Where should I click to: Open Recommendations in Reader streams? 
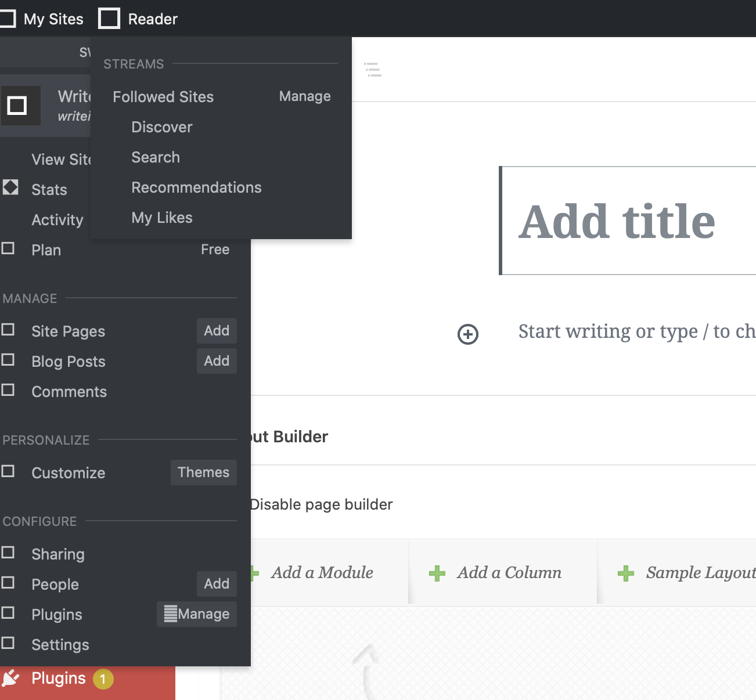pyautogui.click(x=196, y=187)
